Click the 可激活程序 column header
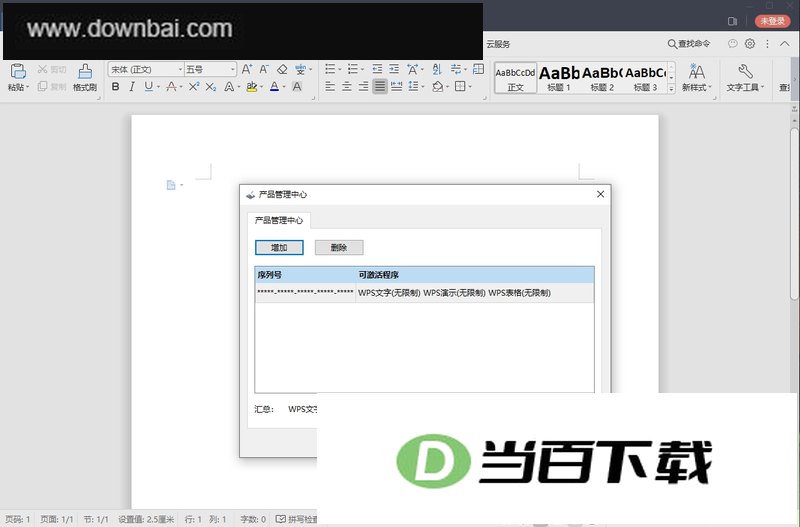This screenshot has width=800, height=527. click(474, 275)
